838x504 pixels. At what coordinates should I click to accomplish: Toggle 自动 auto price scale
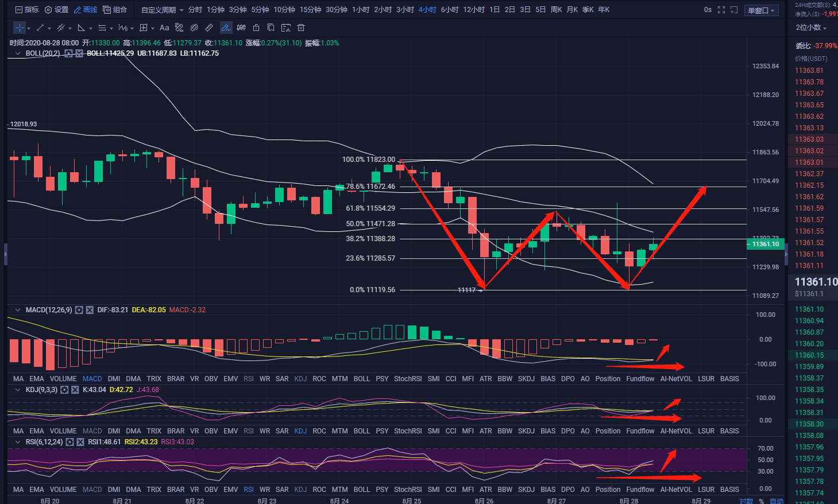point(777,501)
